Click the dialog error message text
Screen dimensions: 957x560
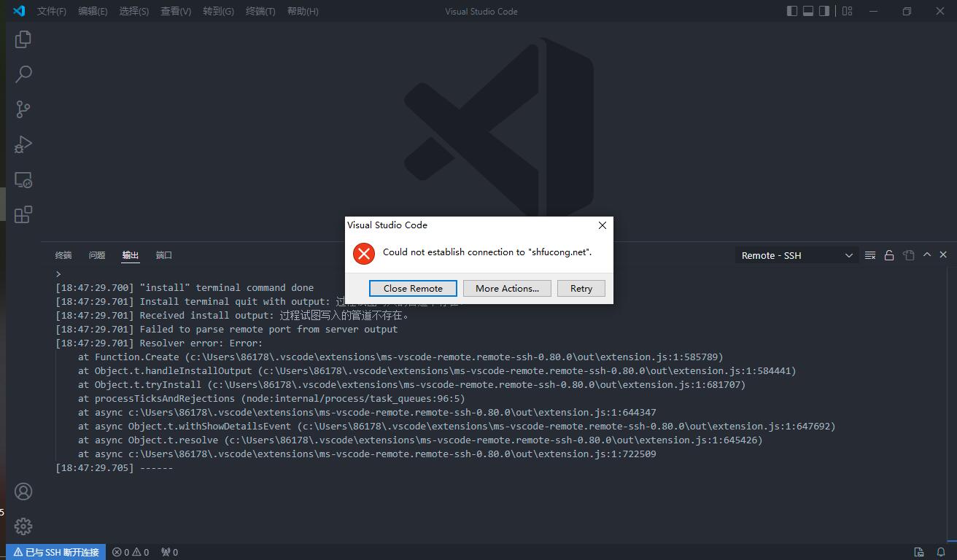pos(487,252)
